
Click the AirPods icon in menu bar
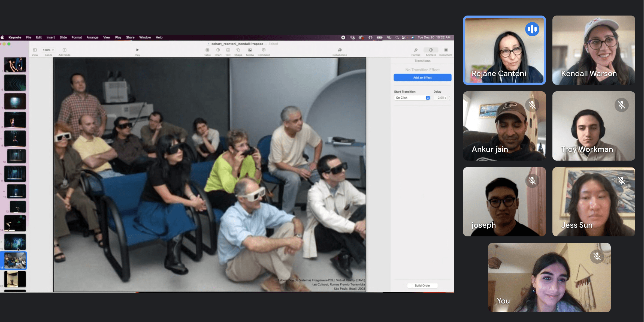pos(370,37)
